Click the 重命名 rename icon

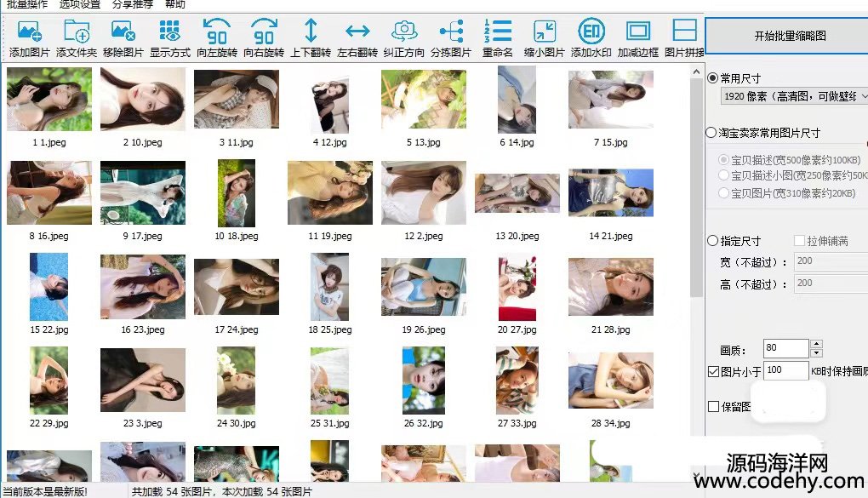point(498,31)
